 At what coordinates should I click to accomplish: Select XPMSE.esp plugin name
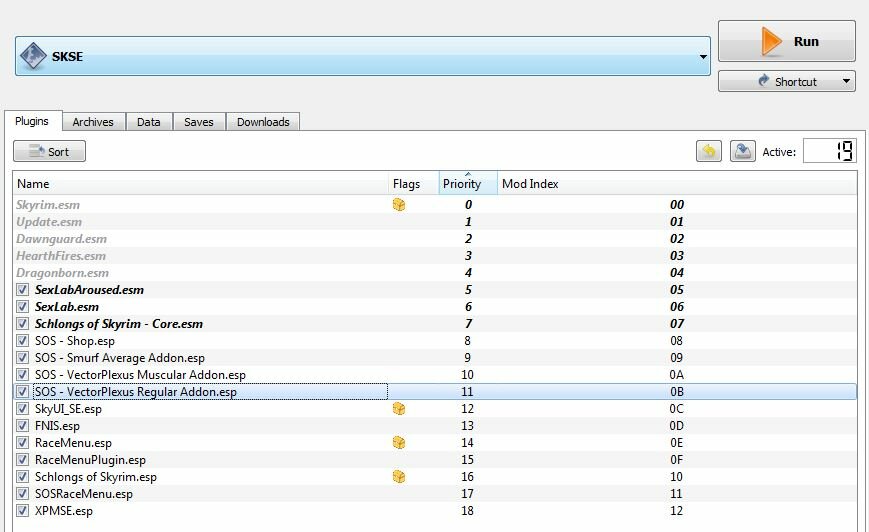coord(64,510)
